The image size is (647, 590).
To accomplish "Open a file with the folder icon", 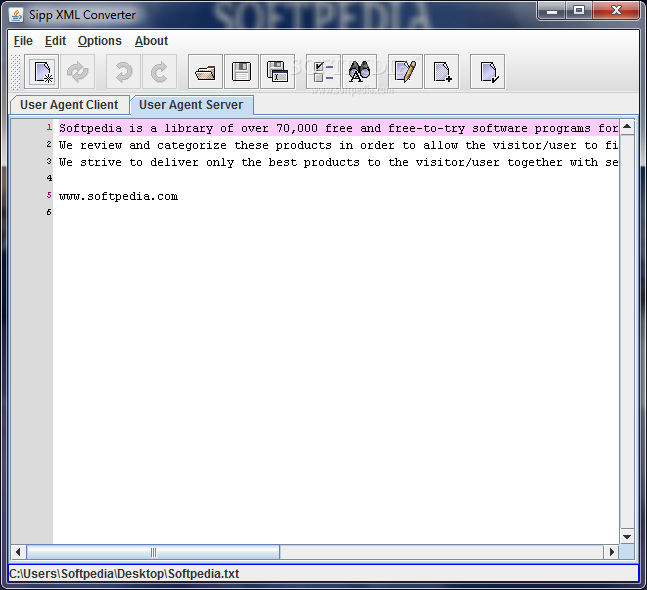I will tap(205, 72).
